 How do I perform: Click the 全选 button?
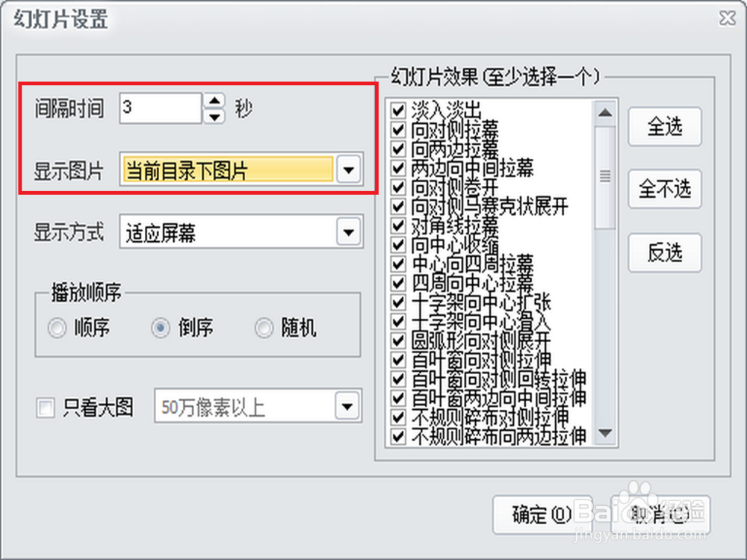pos(664,127)
